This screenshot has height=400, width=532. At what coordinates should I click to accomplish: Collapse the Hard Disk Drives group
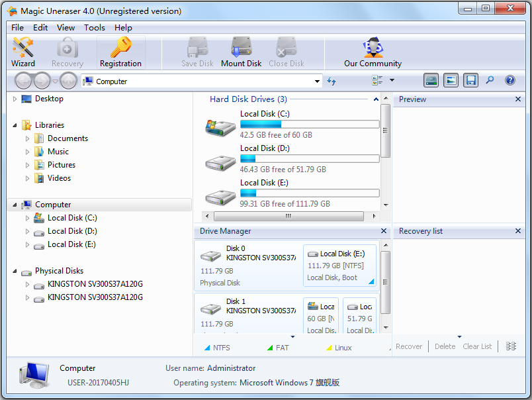click(376, 99)
